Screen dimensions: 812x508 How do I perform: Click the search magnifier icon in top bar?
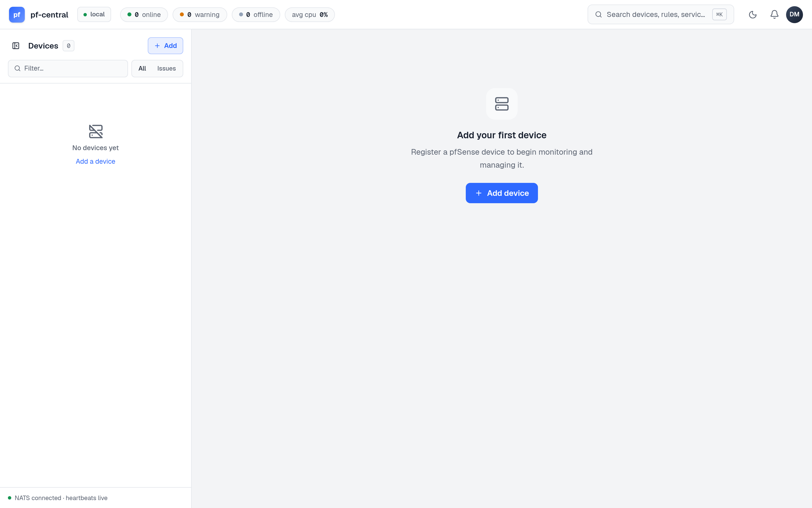point(598,14)
